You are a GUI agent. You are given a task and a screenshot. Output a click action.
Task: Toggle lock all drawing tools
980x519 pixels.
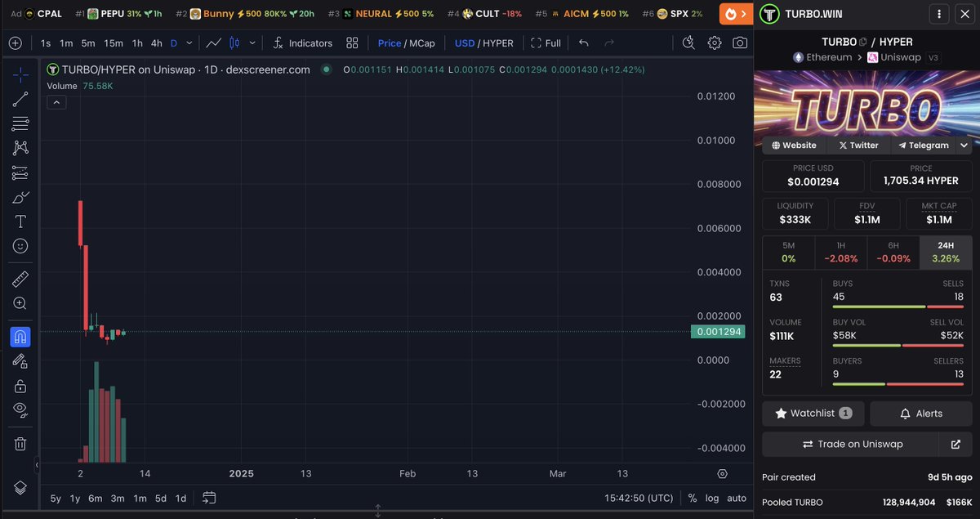click(20, 386)
